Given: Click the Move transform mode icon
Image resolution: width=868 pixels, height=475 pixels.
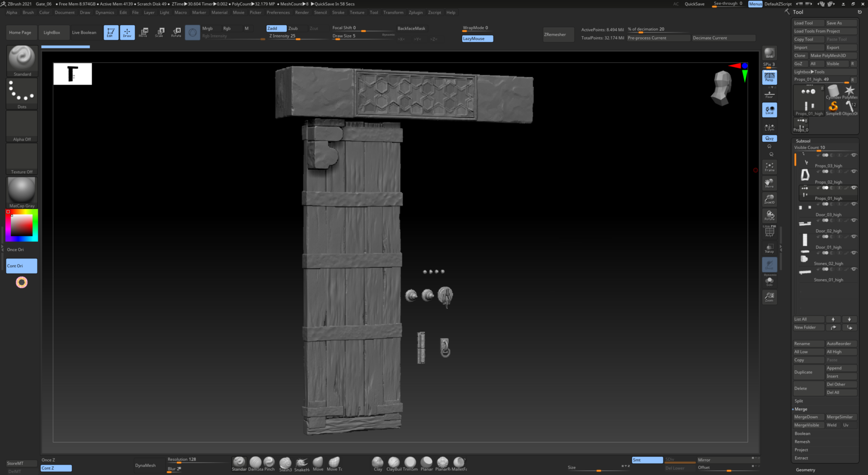Looking at the screenshot, I should (x=144, y=32).
